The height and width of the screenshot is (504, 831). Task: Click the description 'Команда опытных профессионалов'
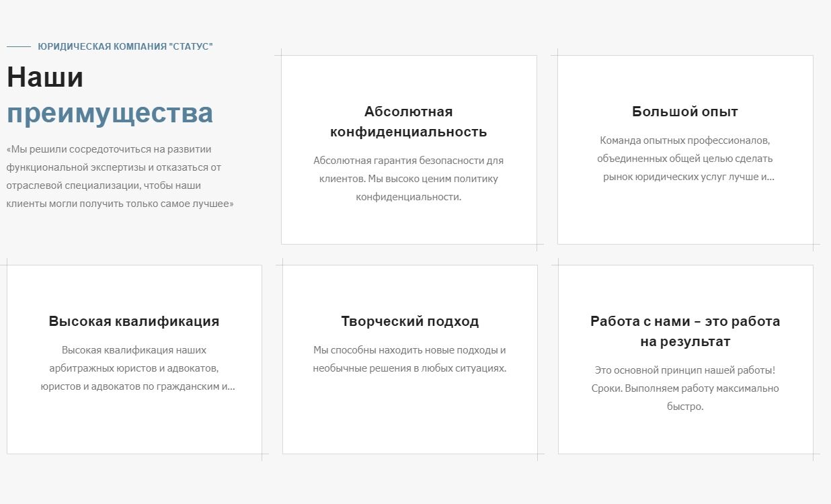[685, 159]
